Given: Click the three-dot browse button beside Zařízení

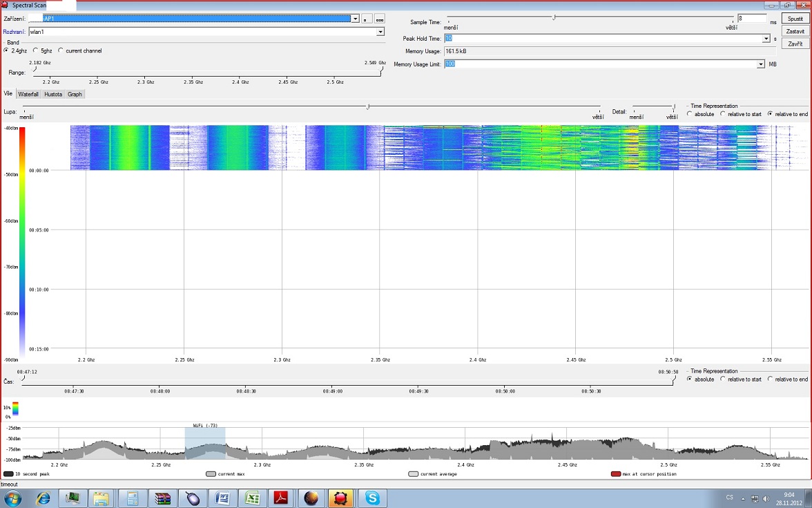Looking at the screenshot, I should coord(380,19).
